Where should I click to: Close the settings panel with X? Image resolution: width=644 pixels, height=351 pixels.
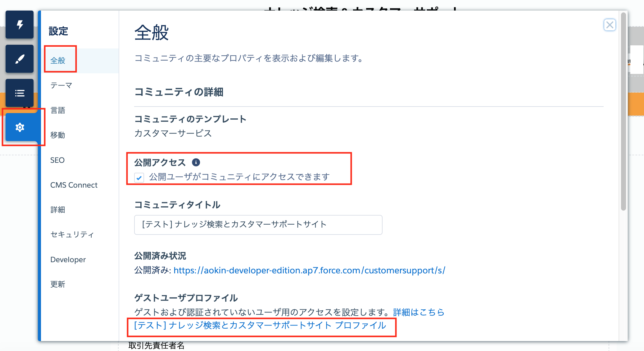[610, 25]
